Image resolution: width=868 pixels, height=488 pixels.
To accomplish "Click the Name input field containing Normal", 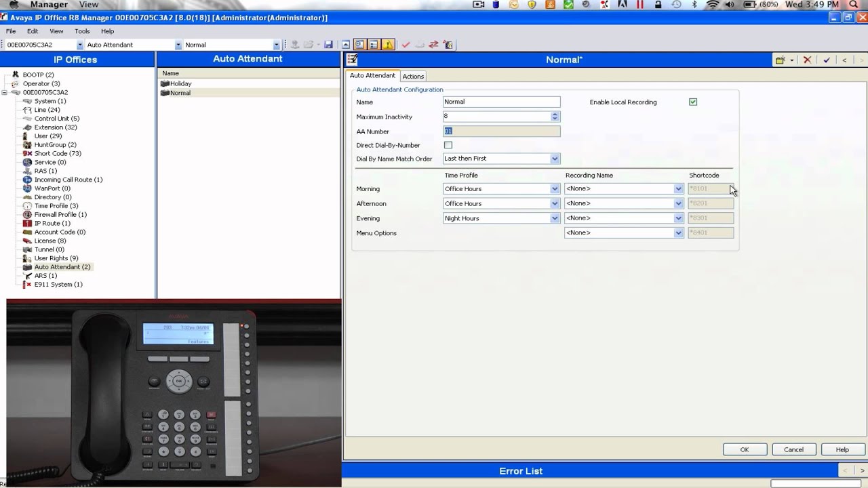I will click(501, 102).
